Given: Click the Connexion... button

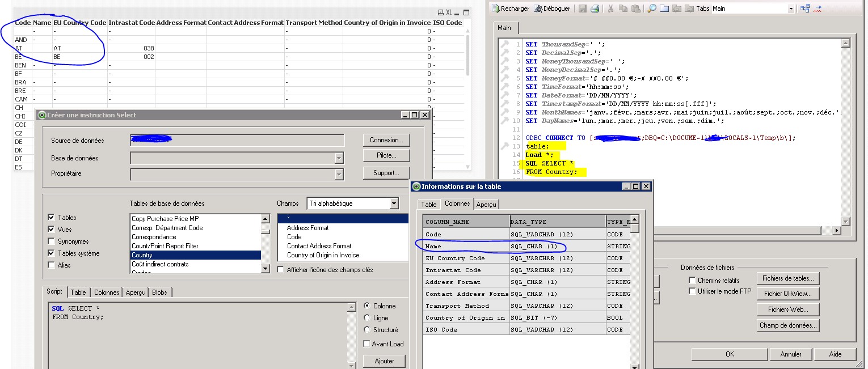Looking at the screenshot, I should pos(386,140).
